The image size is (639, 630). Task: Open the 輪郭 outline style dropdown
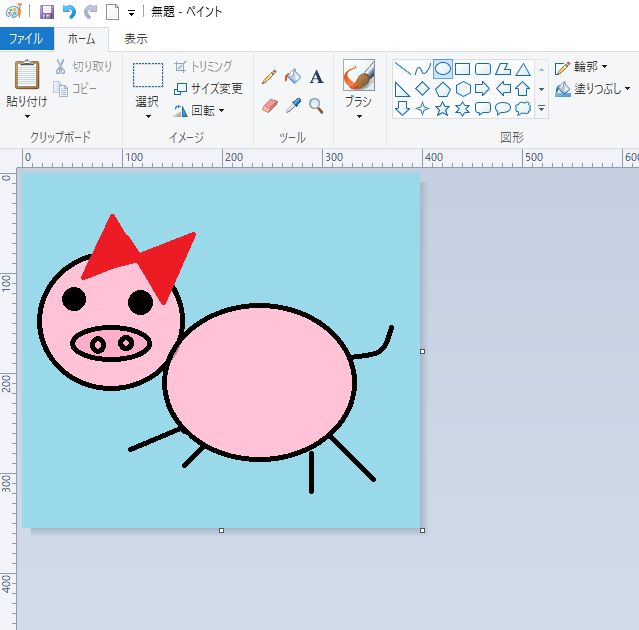point(581,67)
